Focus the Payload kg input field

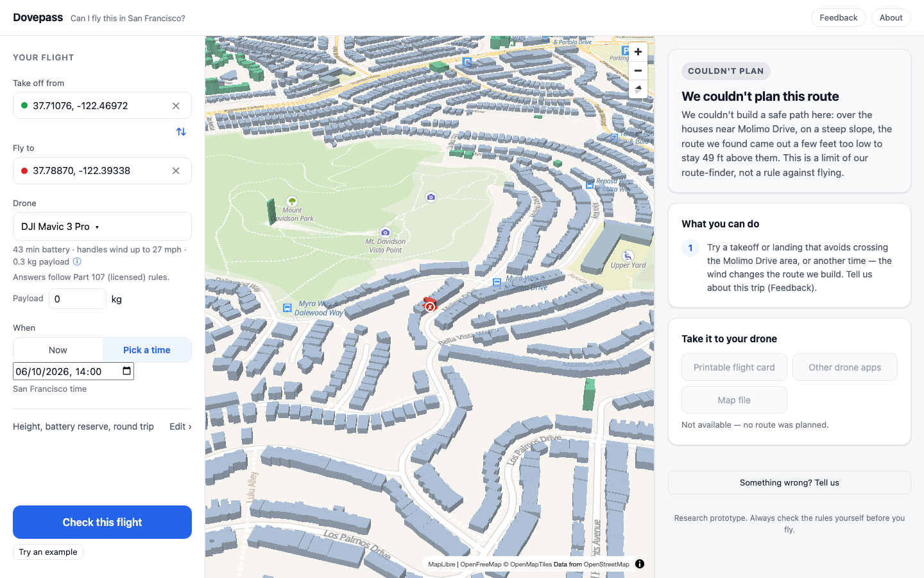click(x=78, y=299)
